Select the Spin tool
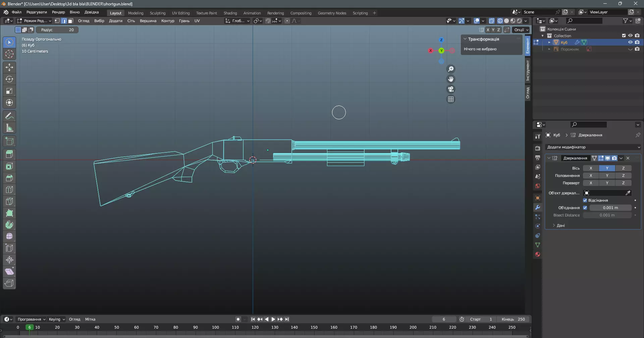 click(x=9, y=225)
